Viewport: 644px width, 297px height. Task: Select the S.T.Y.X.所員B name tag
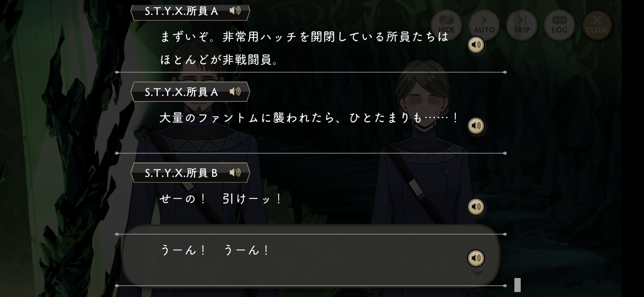pyautogui.click(x=190, y=173)
